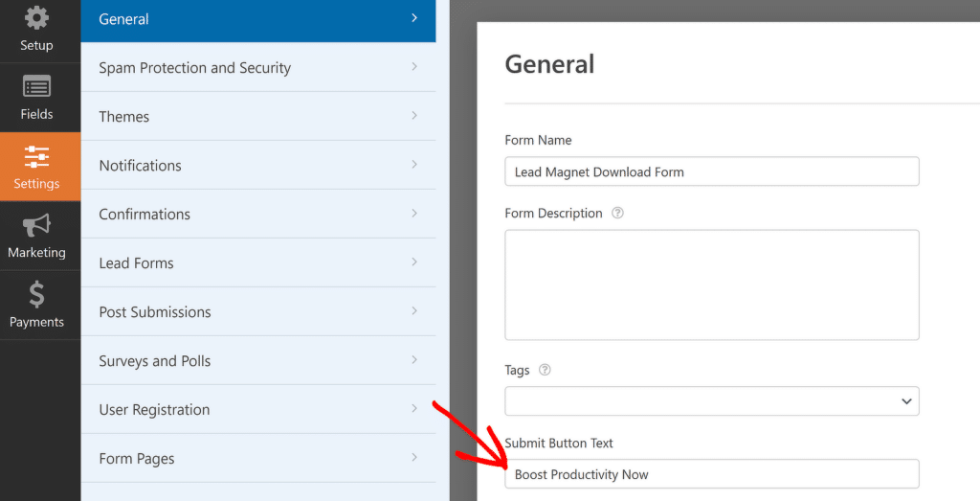Open the Marketing megaphone icon
Image resolution: width=980 pixels, height=501 pixels.
click(x=36, y=225)
